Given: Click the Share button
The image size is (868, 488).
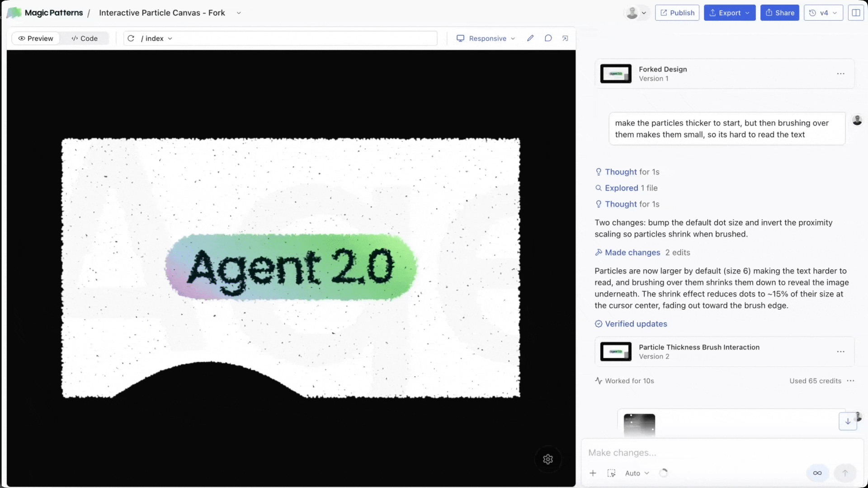Looking at the screenshot, I should pos(779,13).
